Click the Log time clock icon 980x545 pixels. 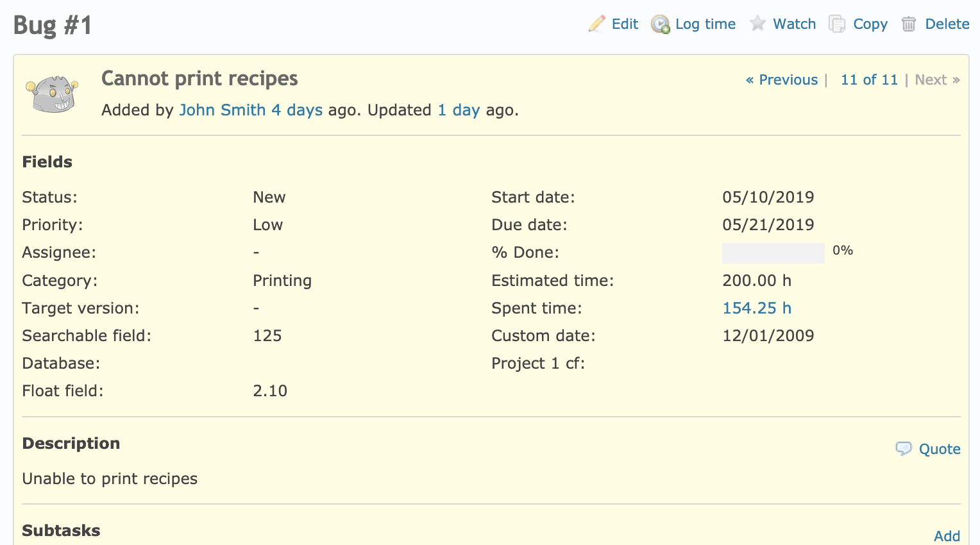[x=660, y=24]
